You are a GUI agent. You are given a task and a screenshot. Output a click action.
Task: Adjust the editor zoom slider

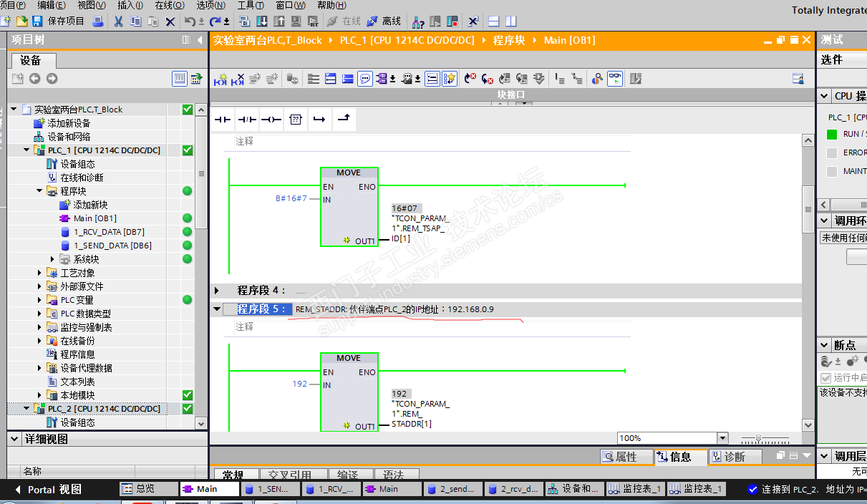[759, 438]
